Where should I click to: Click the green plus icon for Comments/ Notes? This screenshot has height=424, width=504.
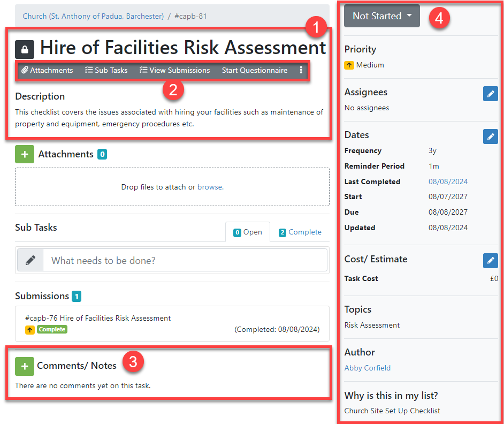pos(24,366)
